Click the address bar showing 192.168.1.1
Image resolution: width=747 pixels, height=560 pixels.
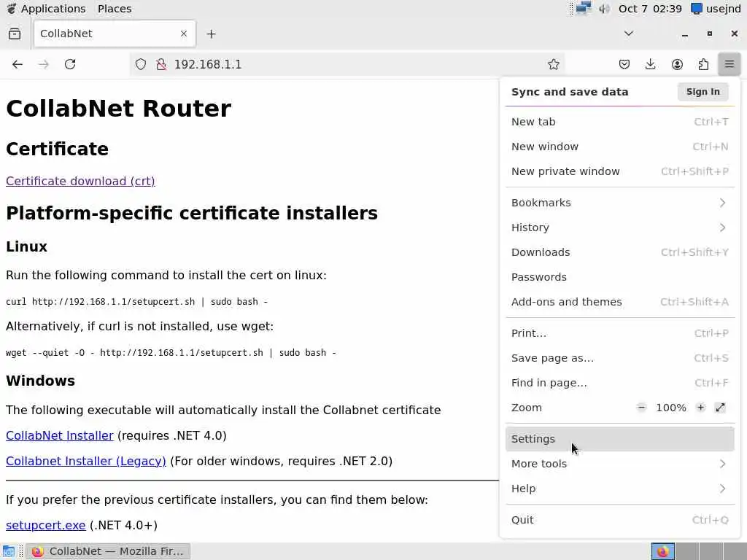pyautogui.click(x=348, y=64)
